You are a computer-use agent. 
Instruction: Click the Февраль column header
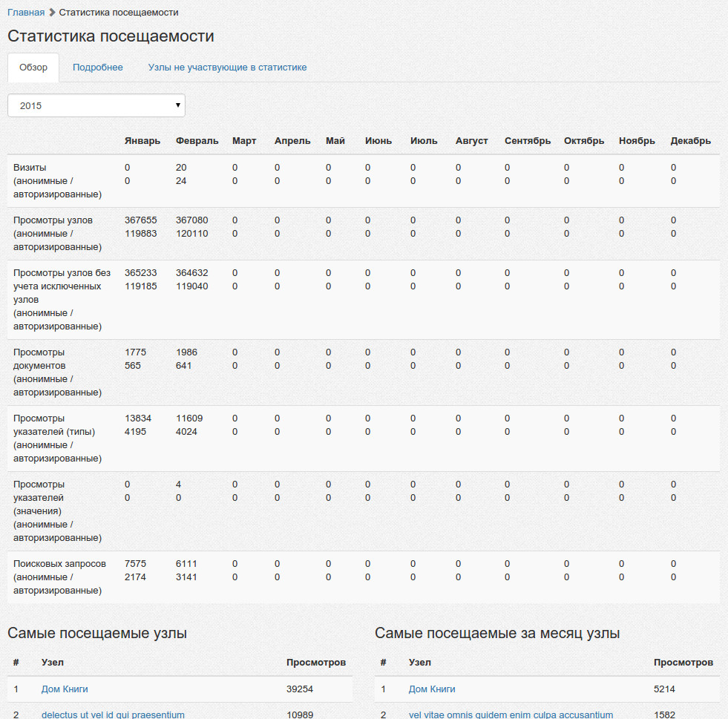click(197, 141)
